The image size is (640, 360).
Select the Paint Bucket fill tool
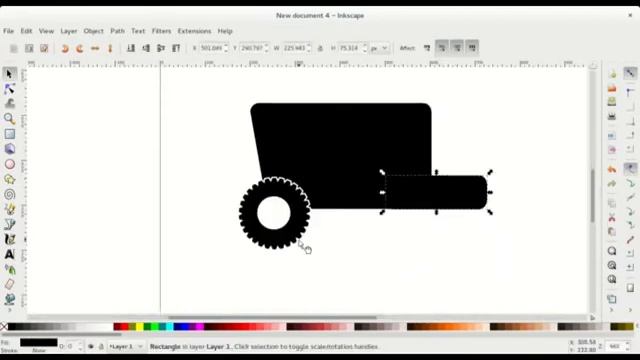9,299
